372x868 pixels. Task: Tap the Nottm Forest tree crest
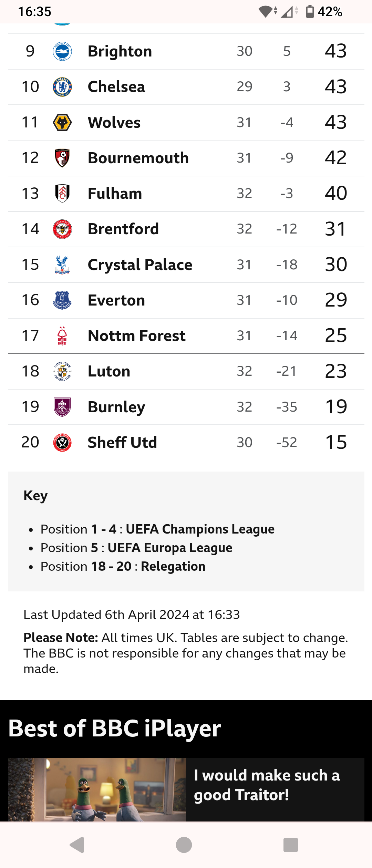tap(62, 336)
